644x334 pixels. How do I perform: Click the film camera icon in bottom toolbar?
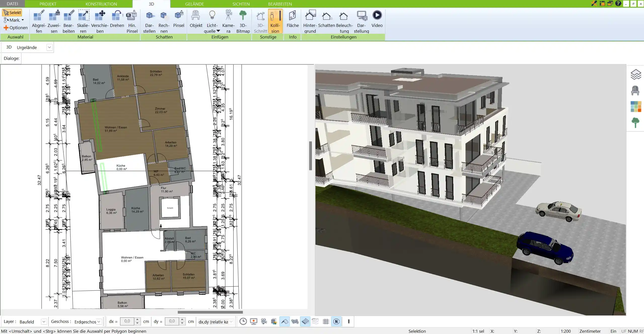click(264, 321)
